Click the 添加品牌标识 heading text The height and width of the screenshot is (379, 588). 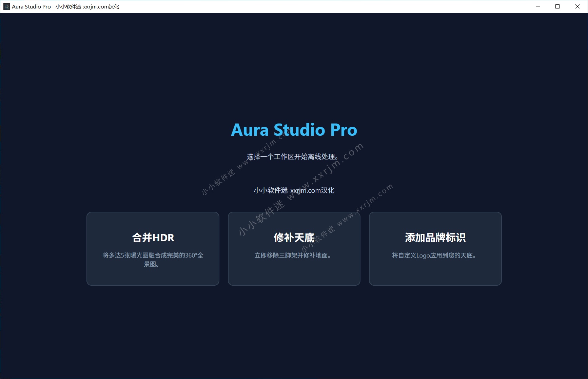tap(435, 238)
